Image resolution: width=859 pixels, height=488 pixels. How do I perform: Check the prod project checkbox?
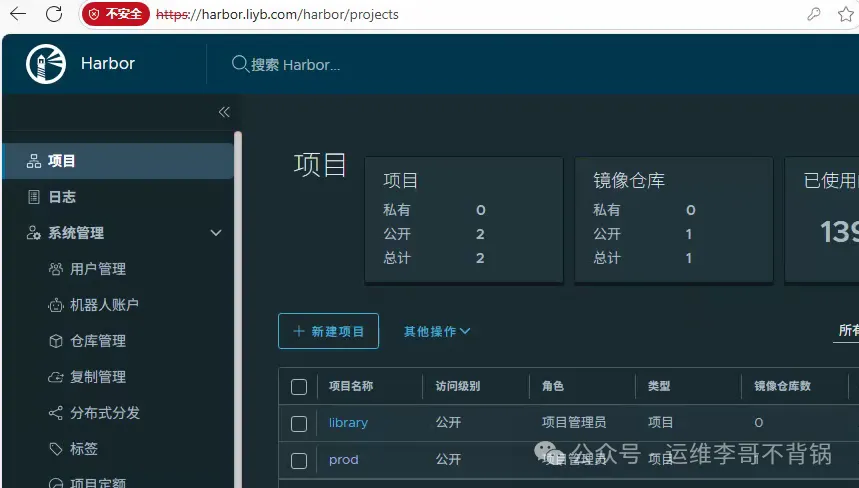click(299, 460)
